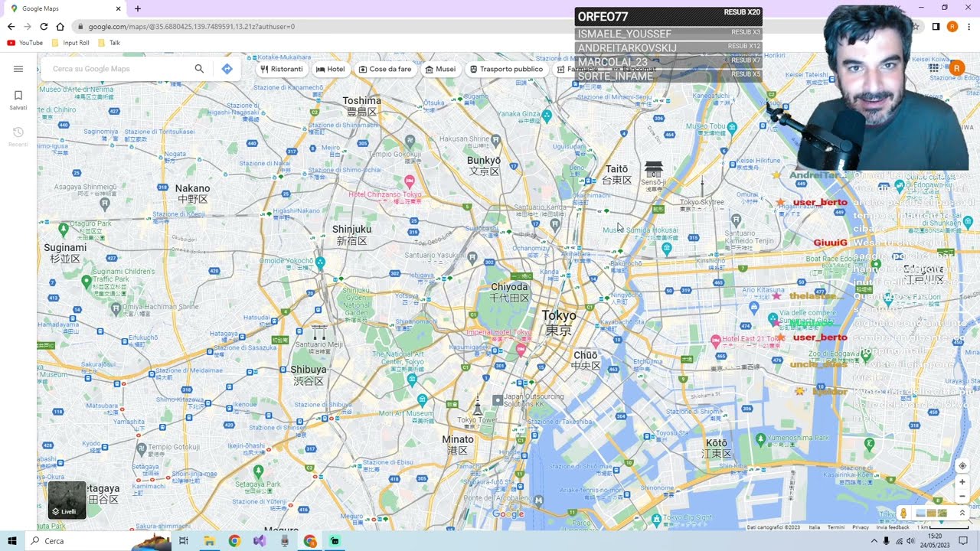This screenshot has height=551, width=980.
Task: Zoom out with the minus button
Action: click(x=962, y=496)
